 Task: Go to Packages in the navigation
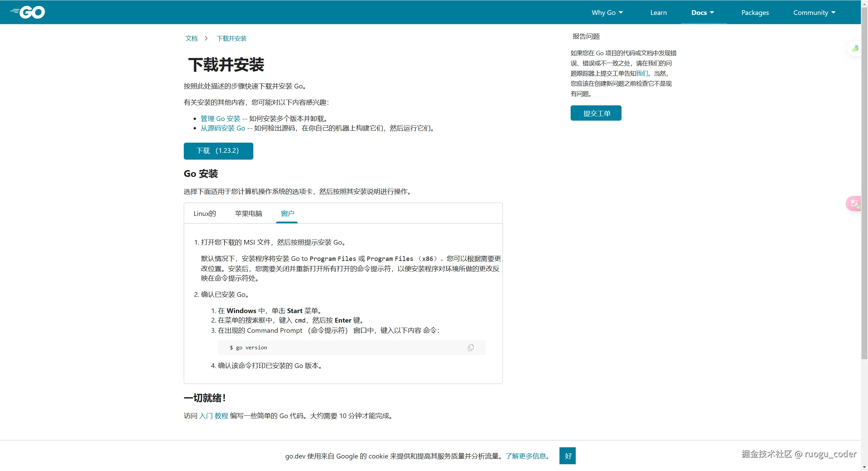click(x=755, y=13)
